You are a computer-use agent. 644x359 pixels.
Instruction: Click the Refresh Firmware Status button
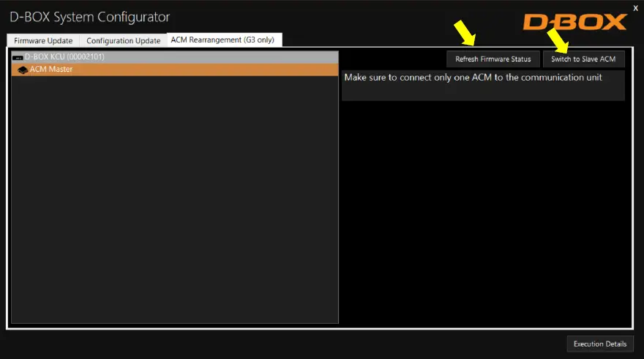click(x=493, y=59)
